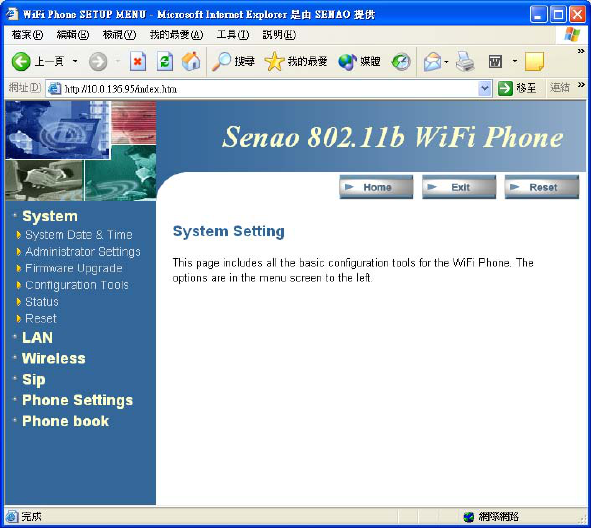The width and height of the screenshot is (591, 528).
Task: Open the Favorites star icon
Action: pyautogui.click(x=274, y=61)
